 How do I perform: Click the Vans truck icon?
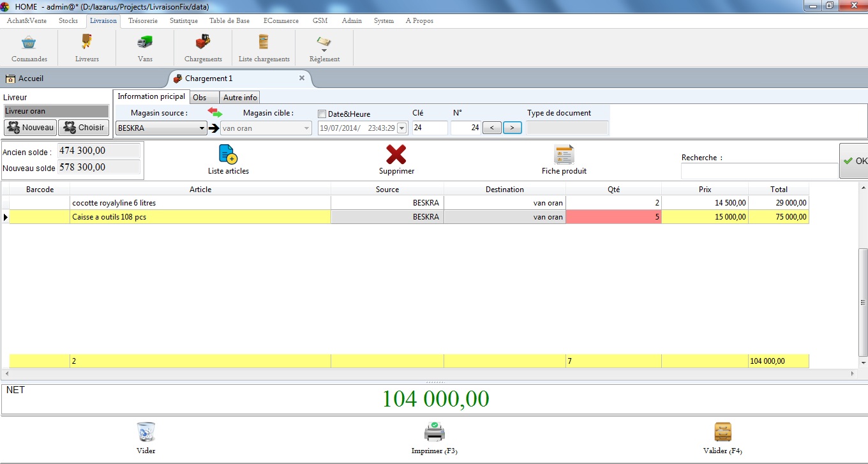tap(145, 43)
